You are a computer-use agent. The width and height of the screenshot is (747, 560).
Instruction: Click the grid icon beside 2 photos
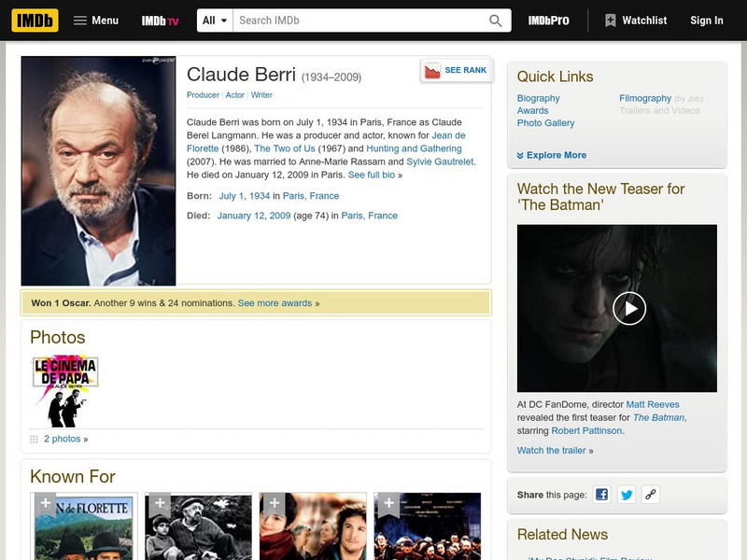click(x=33, y=441)
